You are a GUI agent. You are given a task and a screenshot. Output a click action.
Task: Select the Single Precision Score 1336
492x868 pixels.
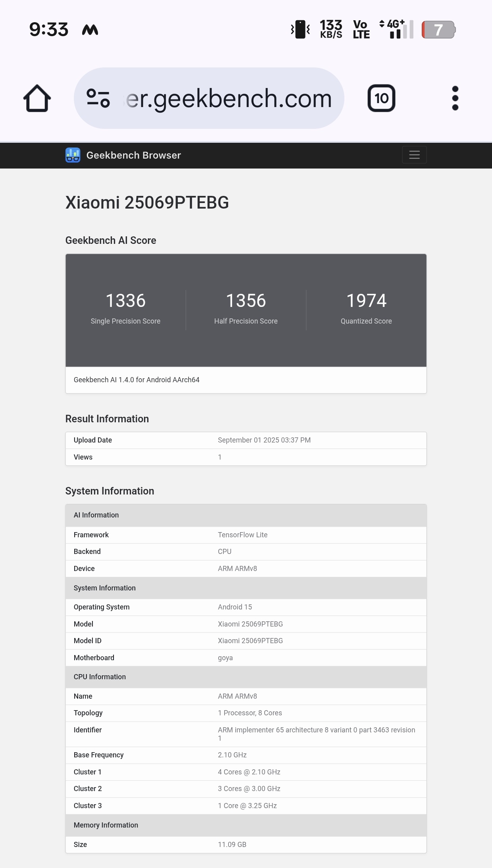pos(125,301)
